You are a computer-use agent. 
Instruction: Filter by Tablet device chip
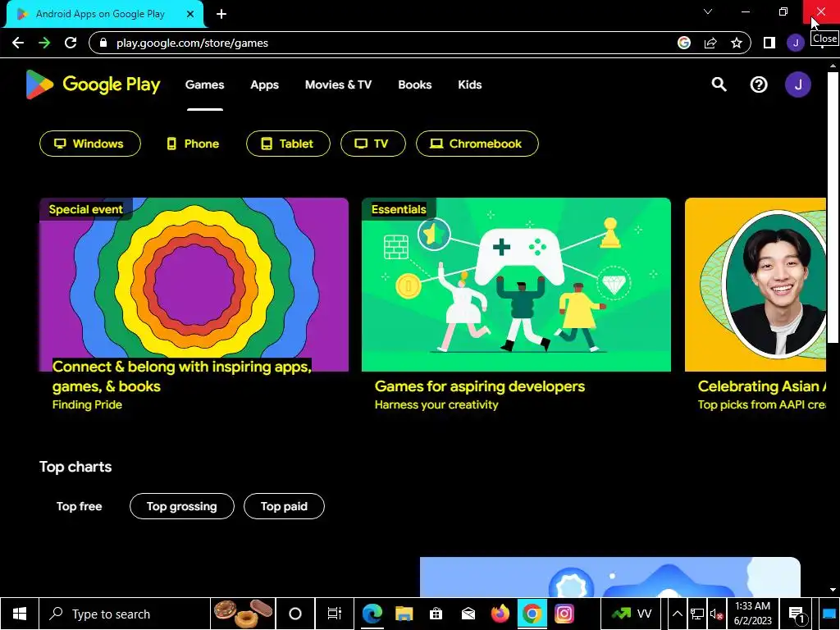(x=288, y=144)
